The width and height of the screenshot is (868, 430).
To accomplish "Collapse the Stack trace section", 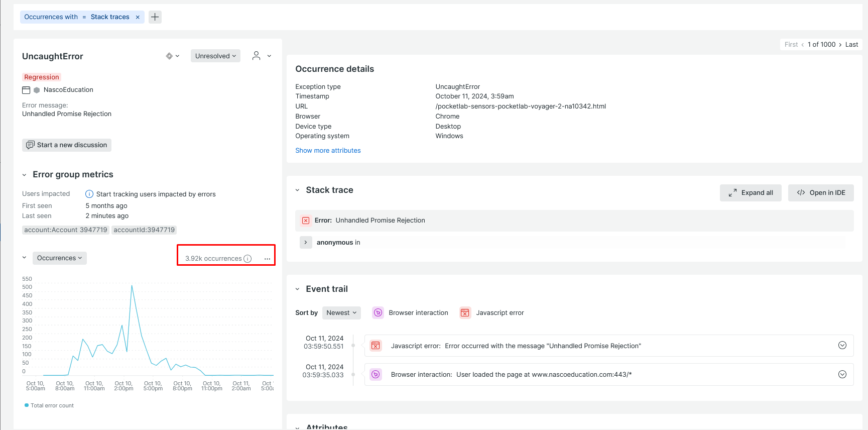I will pyautogui.click(x=297, y=190).
